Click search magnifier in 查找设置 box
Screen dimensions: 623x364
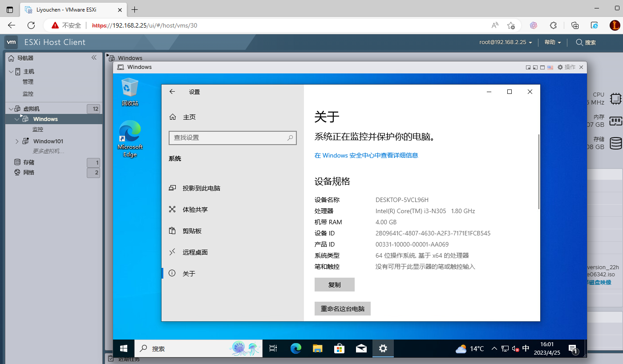pyautogui.click(x=290, y=138)
